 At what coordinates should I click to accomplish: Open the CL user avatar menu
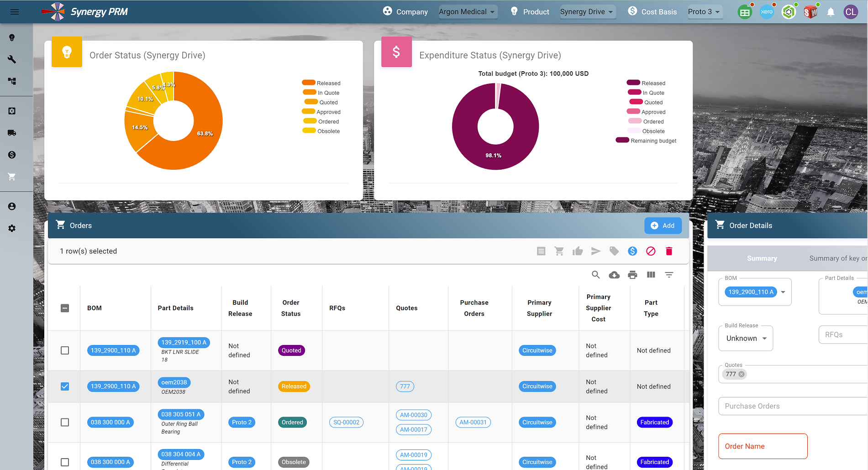coord(851,12)
